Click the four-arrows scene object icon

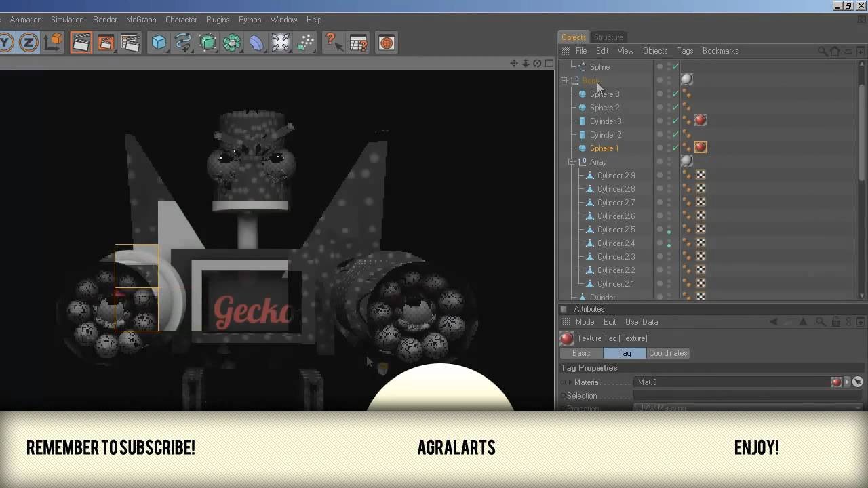pyautogui.click(x=281, y=43)
